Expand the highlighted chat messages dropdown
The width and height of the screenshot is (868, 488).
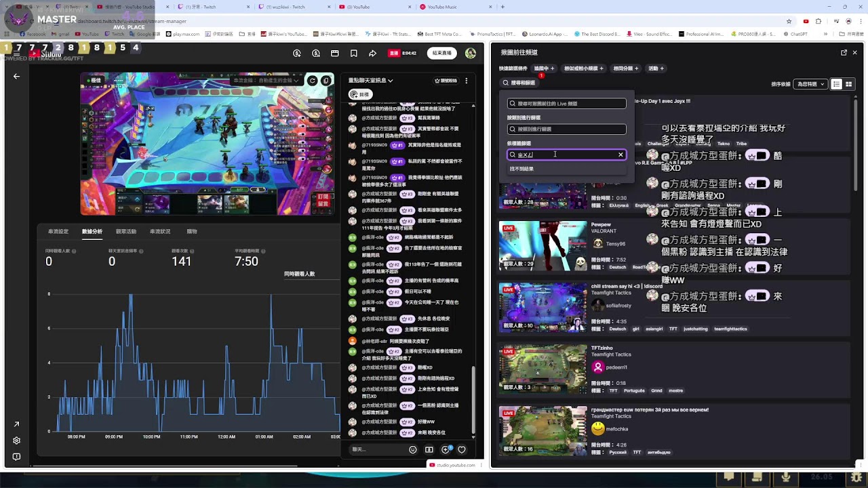(370, 81)
